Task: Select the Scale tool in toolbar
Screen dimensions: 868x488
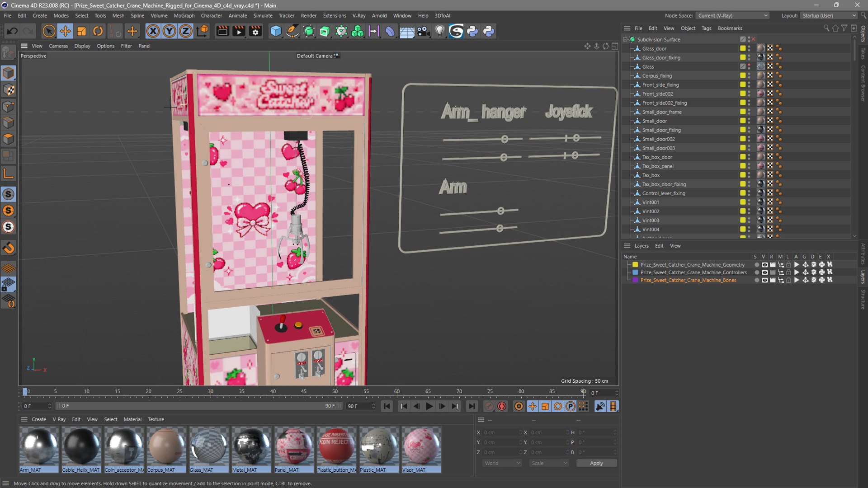Action: [81, 31]
